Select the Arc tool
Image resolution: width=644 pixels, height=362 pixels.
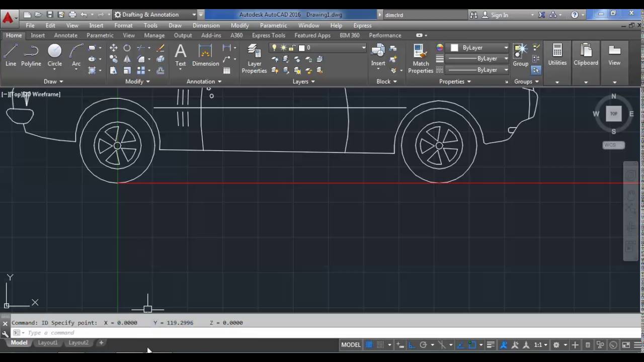[x=76, y=55]
